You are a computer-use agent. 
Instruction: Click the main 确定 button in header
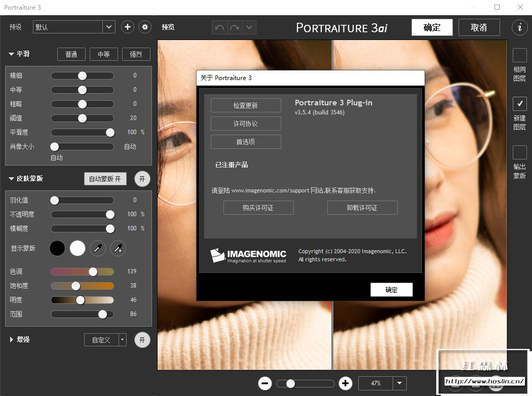432,27
